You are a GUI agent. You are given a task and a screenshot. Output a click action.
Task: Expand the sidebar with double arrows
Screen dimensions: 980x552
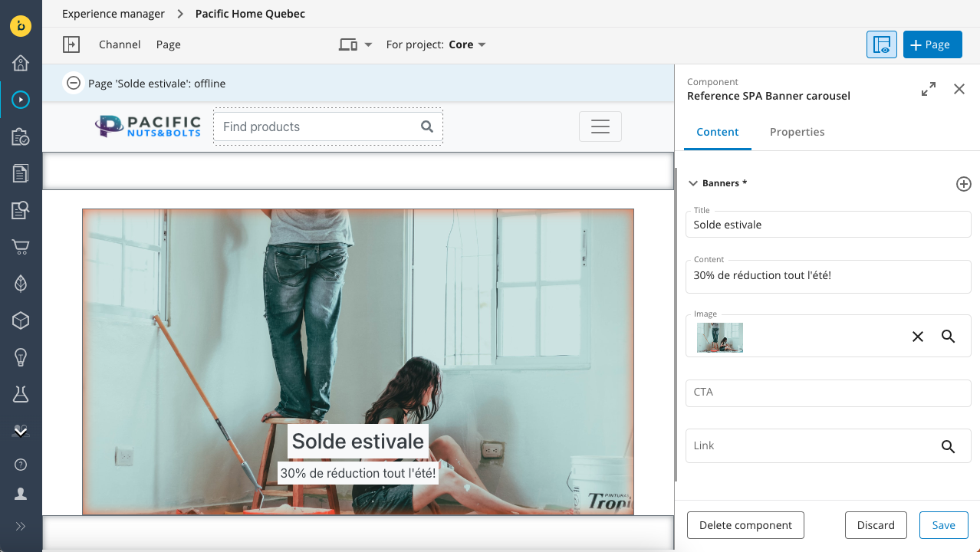pyautogui.click(x=21, y=526)
